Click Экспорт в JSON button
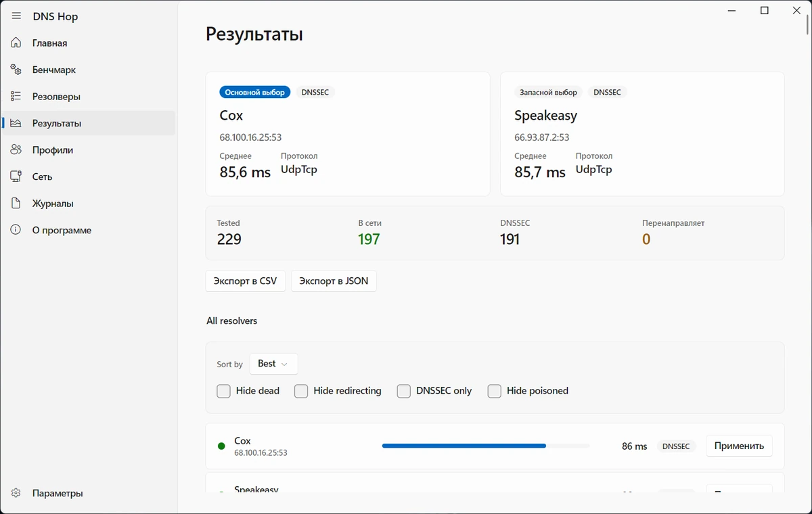This screenshot has height=514, width=812. (x=334, y=281)
